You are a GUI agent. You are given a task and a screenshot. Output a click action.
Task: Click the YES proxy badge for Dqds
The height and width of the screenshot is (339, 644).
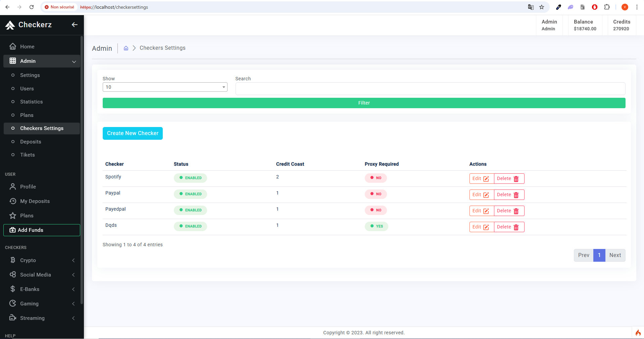pos(376,226)
